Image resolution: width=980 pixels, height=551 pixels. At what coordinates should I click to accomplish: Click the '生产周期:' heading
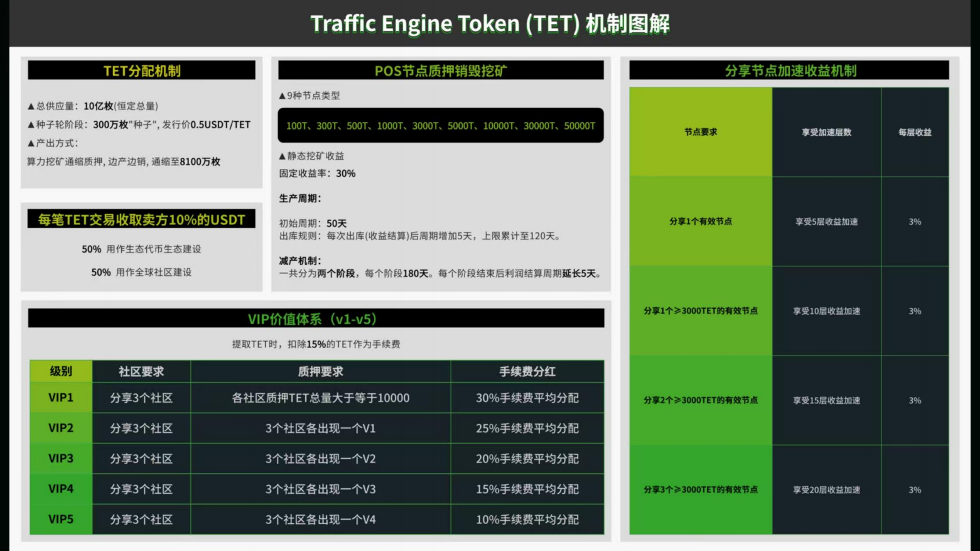pos(300,198)
